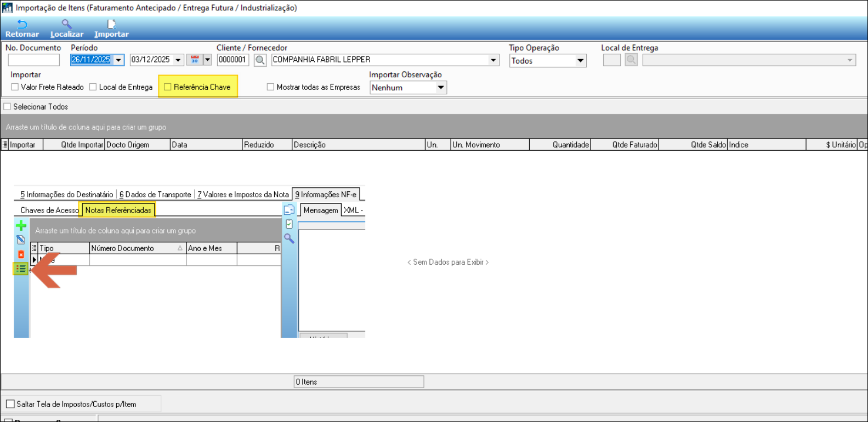Open the calendar period picker icon
The width and height of the screenshot is (868, 422).
tap(195, 60)
